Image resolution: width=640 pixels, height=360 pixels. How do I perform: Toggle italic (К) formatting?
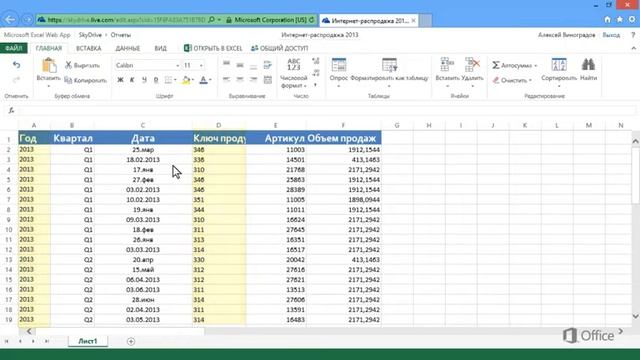pyautogui.click(x=132, y=80)
